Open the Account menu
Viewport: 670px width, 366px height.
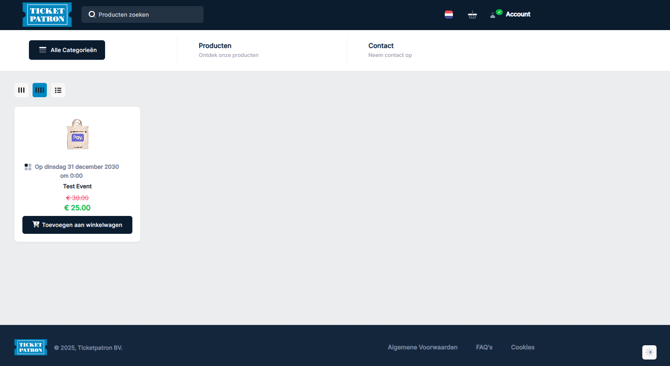pos(510,15)
